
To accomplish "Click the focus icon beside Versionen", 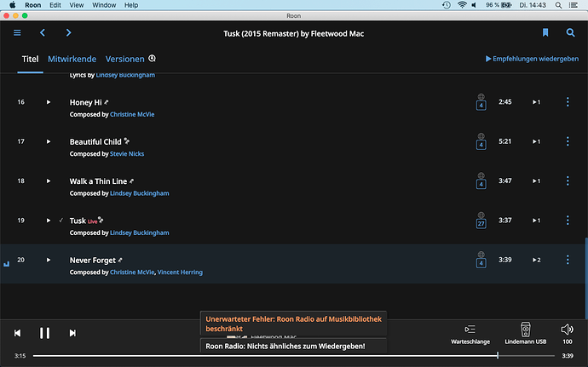I will click(152, 59).
